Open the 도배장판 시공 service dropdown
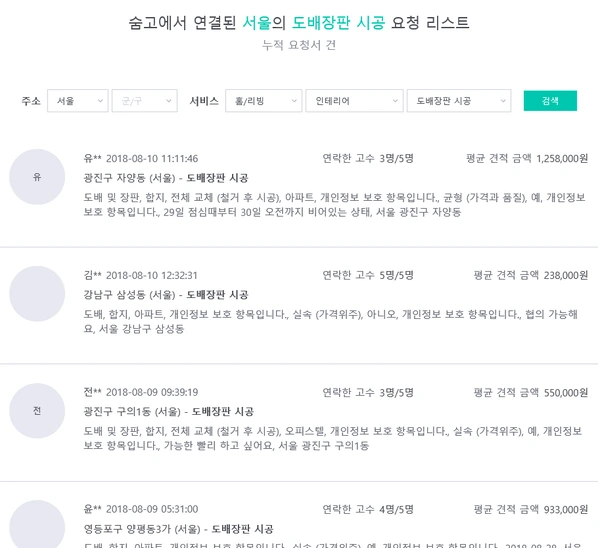The height and width of the screenshot is (548, 600). tap(459, 101)
